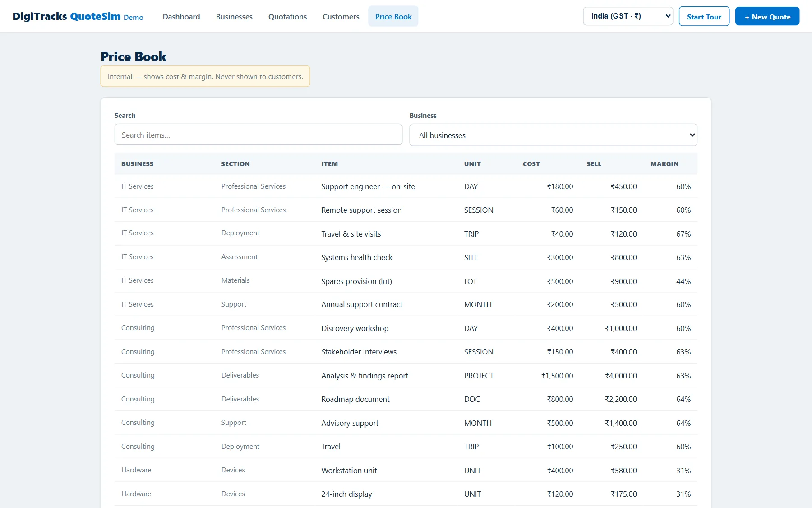Click the 67% margin value
This screenshot has width=812, height=508.
click(x=683, y=234)
